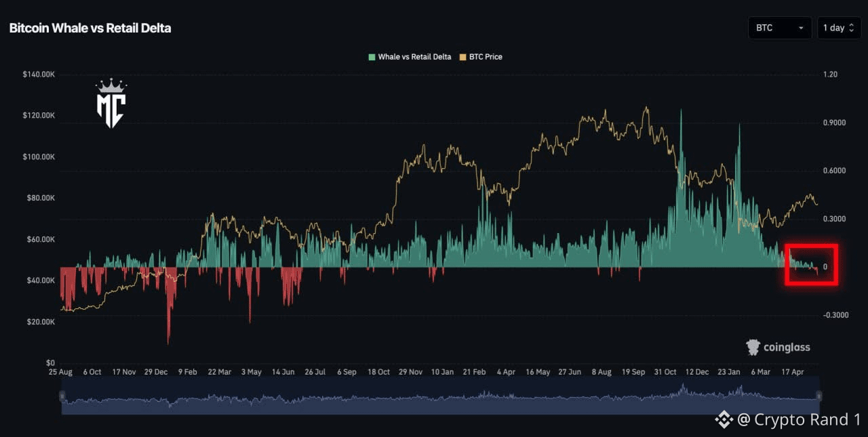Click the 29 Dec date label
This screenshot has width=868, height=437.
156,372
